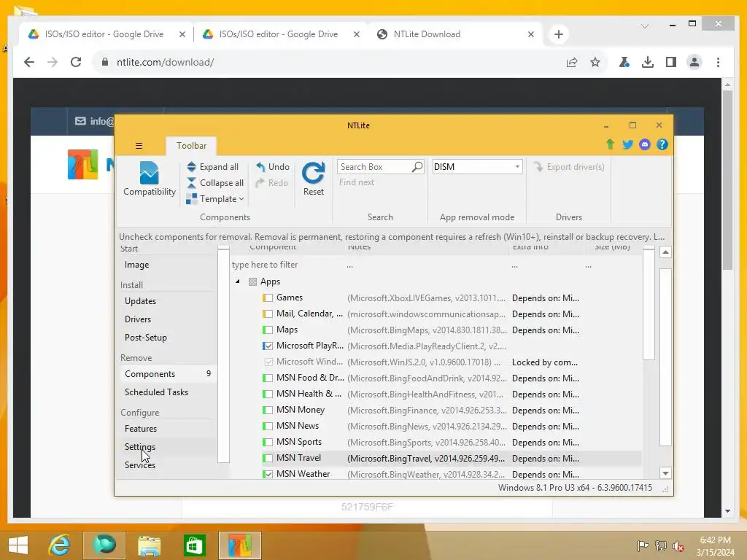Toggle the Mail, Calendar checkbox
This screenshot has width=747, height=560.
(x=268, y=314)
